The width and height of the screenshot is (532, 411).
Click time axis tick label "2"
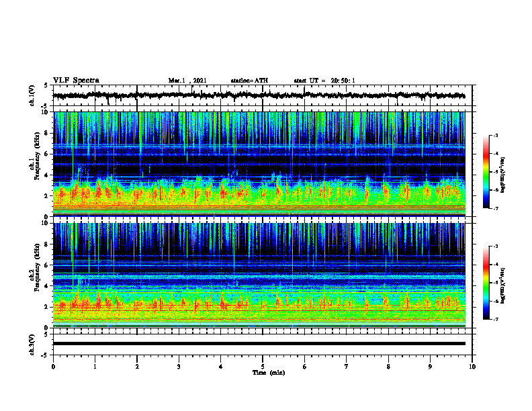(137, 367)
